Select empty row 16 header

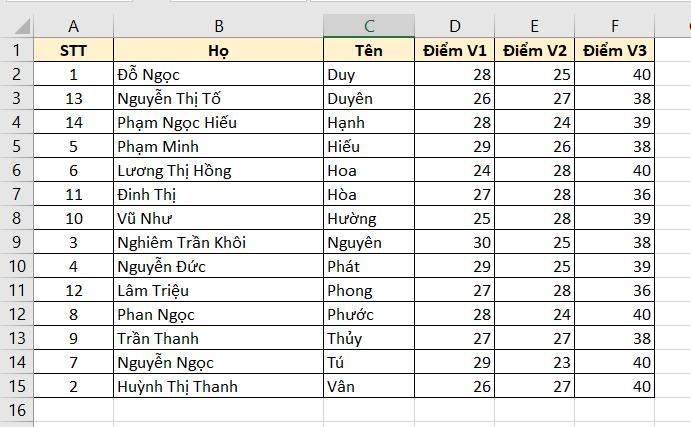pos(16,410)
